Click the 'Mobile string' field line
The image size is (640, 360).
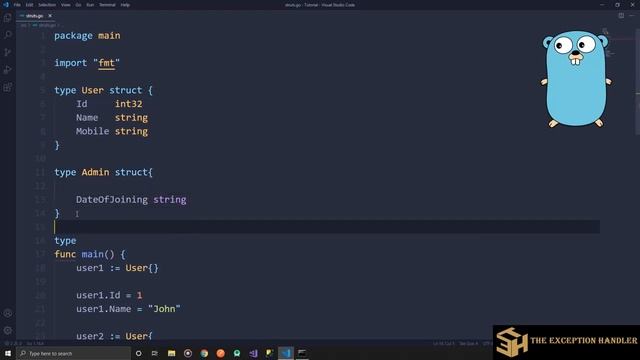coord(112,131)
